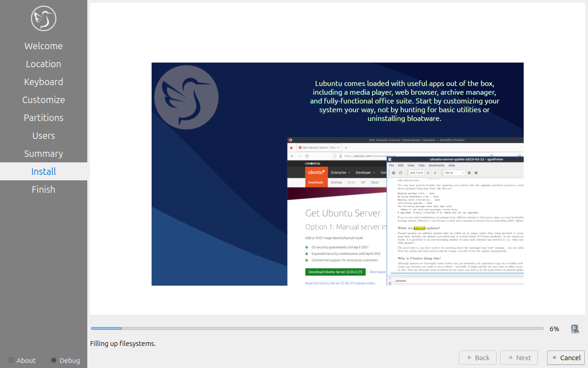Click the Debug label in sidebar footer
Viewport: 588px width, 368px height.
coord(70,361)
